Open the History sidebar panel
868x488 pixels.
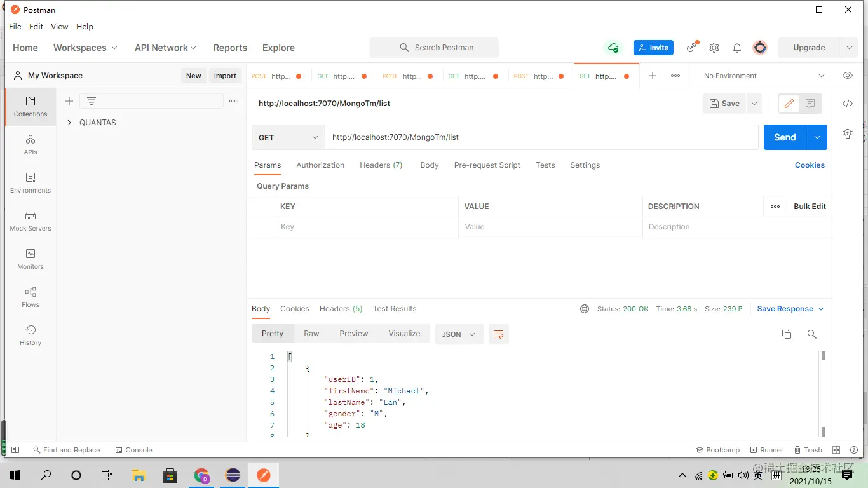coord(31,335)
